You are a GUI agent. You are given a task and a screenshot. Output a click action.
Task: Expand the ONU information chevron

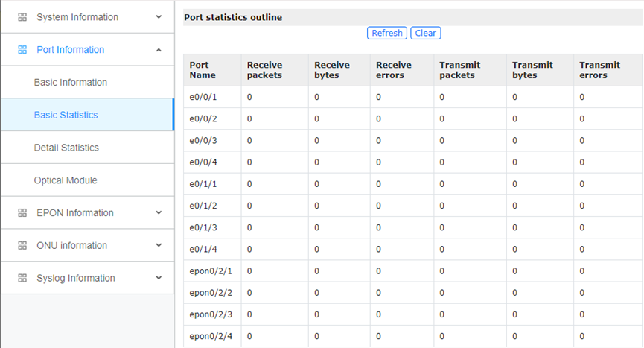(x=159, y=245)
